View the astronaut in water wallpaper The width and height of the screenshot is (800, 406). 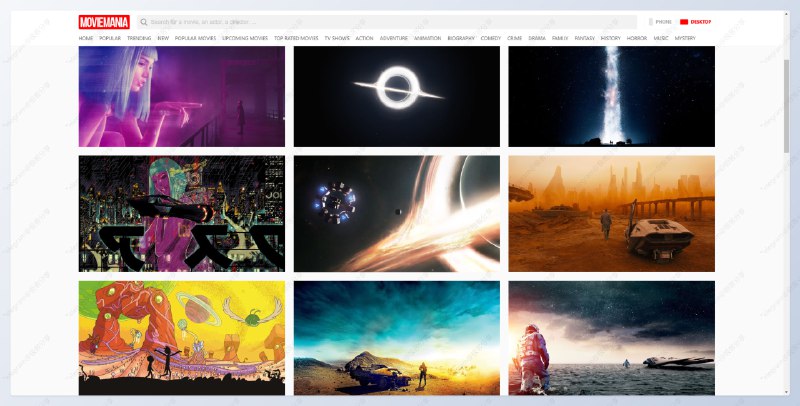(x=611, y=337)
